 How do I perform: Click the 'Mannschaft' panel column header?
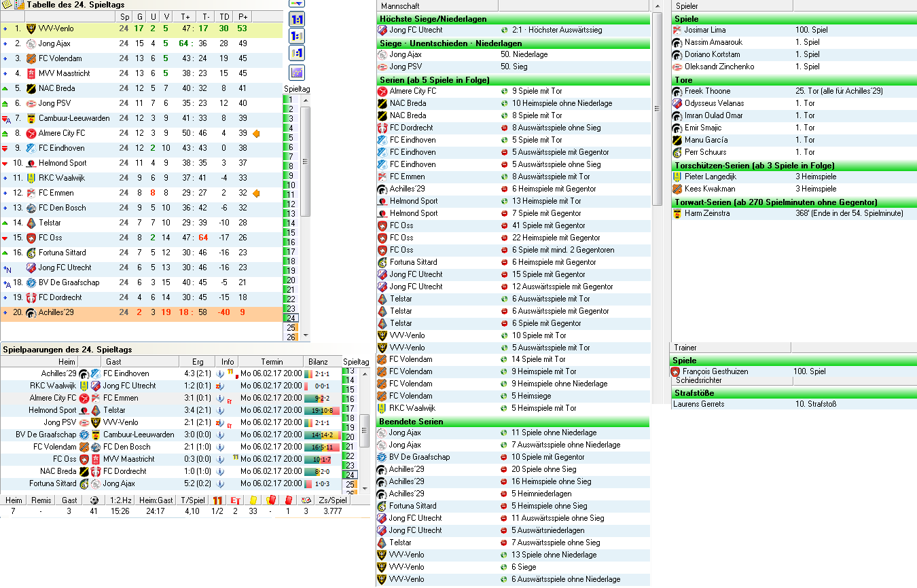click(x=437, y=5)
